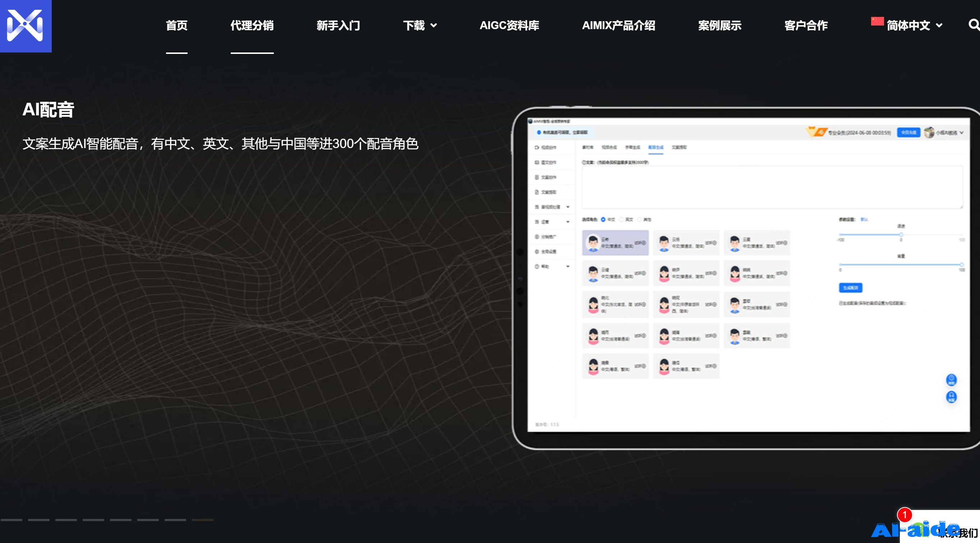Switch to the 文案提取 tab beside 配音生成
Viewport: 980px width, 543px height.
(x=679, y=147)
